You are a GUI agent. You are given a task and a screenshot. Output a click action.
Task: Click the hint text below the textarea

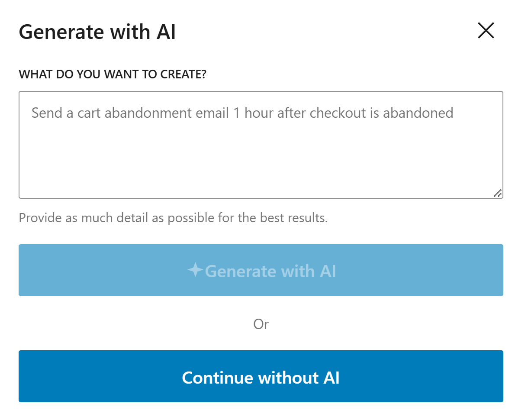(172, 218)
